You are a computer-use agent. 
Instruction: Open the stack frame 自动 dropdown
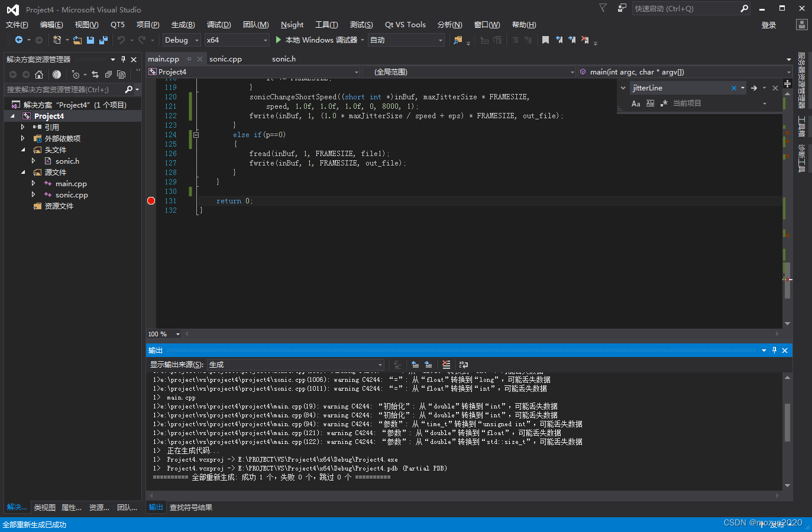coord(406,40)
